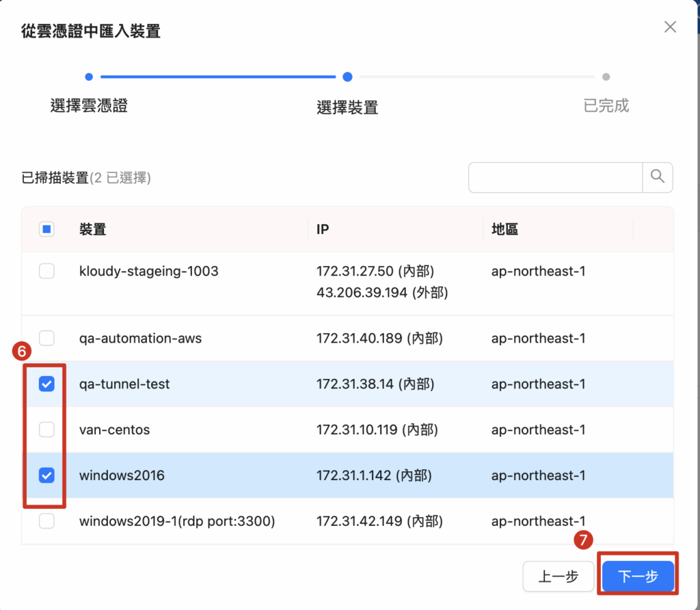
Task: Close the import devices dialog
Action: 670,27
